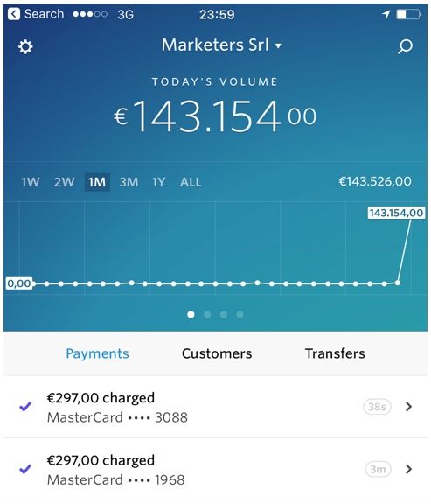Select the 1Y range button
Viewport: 431px width, 504px height.
click(158, 182)
